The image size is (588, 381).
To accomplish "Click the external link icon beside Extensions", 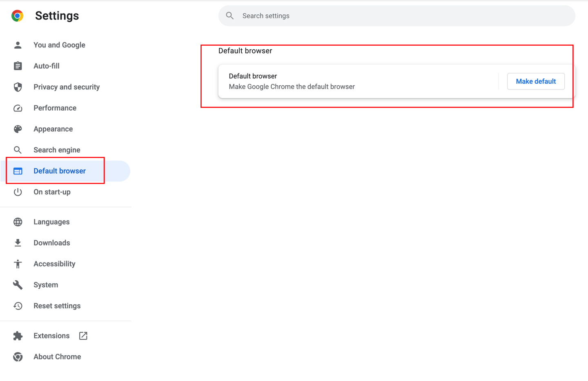I will 83,336.
